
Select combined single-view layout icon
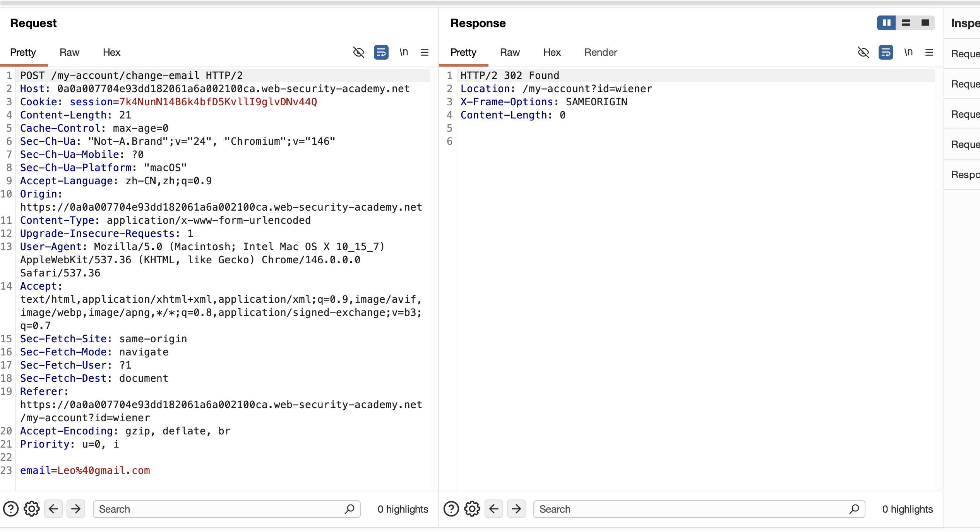click(x=925, y=23)
